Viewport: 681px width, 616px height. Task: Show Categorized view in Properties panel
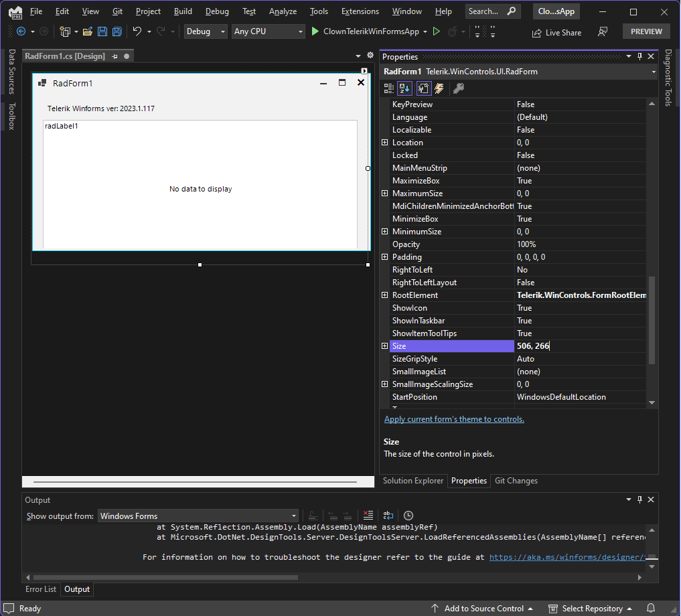(x=389, y=88)
